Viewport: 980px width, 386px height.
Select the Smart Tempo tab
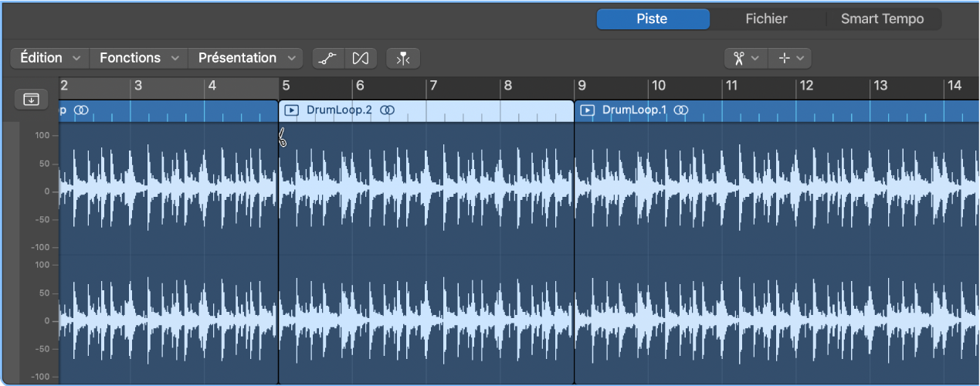coord(882,19)
